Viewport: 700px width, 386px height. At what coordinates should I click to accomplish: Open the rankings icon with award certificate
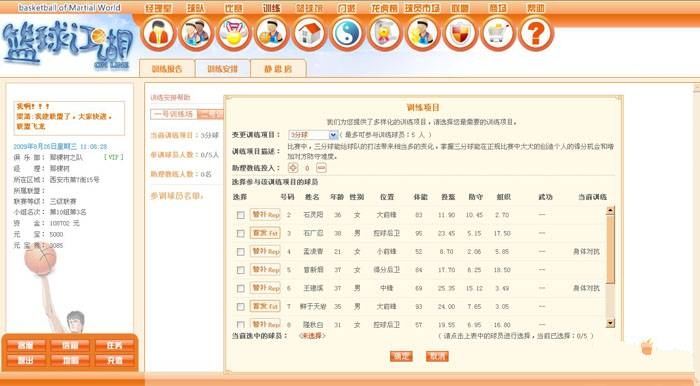point(384,34)
